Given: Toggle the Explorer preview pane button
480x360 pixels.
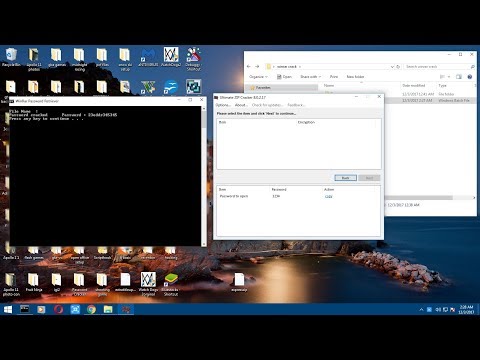Looking at the screenshot, I should [459, 77].
